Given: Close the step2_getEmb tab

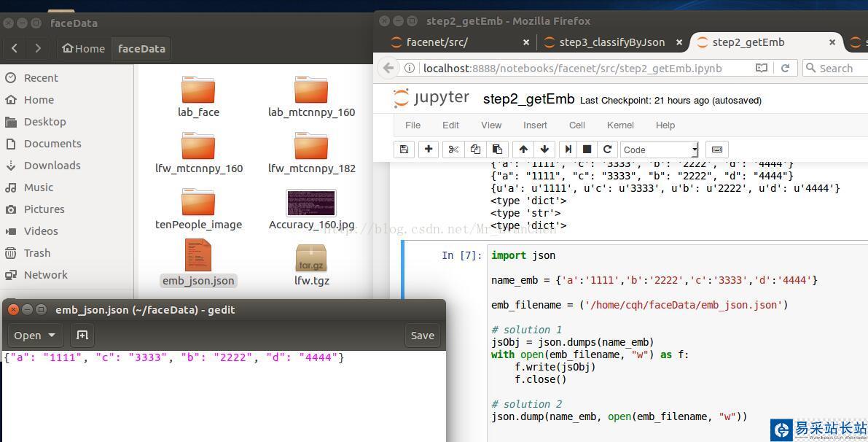Looking at the screenshot, I should 832,42.
